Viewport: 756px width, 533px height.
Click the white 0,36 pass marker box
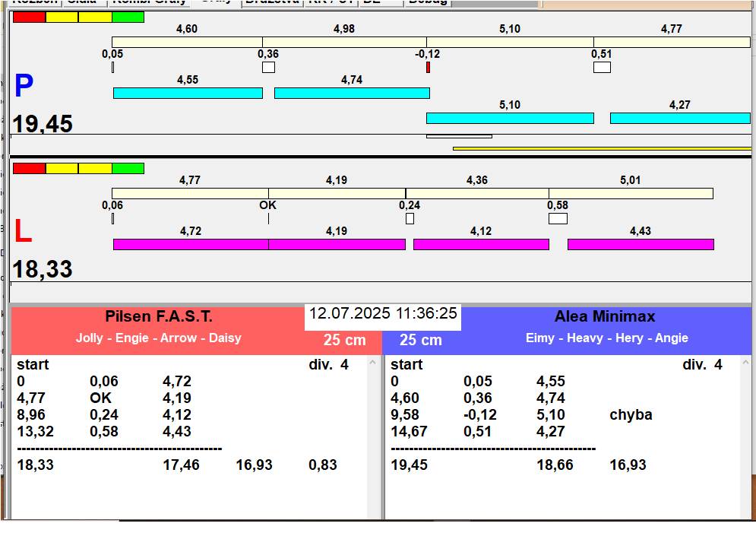[x=268, y=68]
